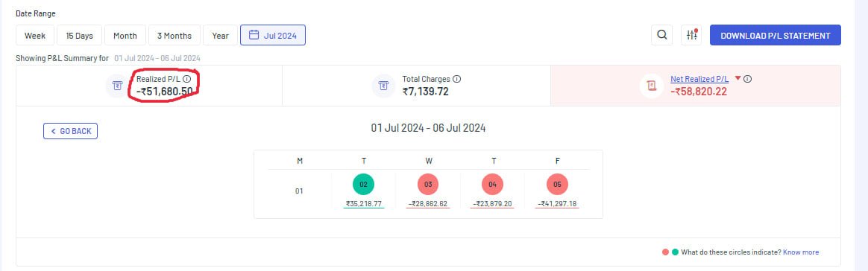Click the ₹35,218.77 profit value
The width and height of the screenshot is (868, 271).
[364, 203]
